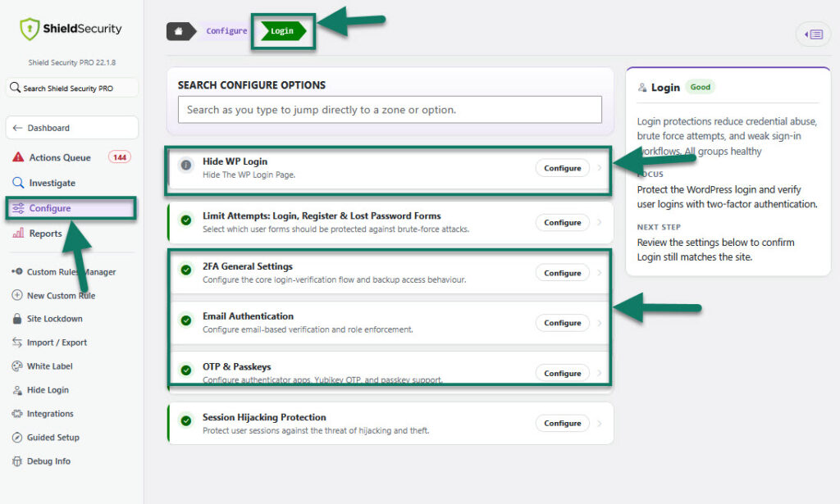Open Import / Export

(x=57, y=343)
